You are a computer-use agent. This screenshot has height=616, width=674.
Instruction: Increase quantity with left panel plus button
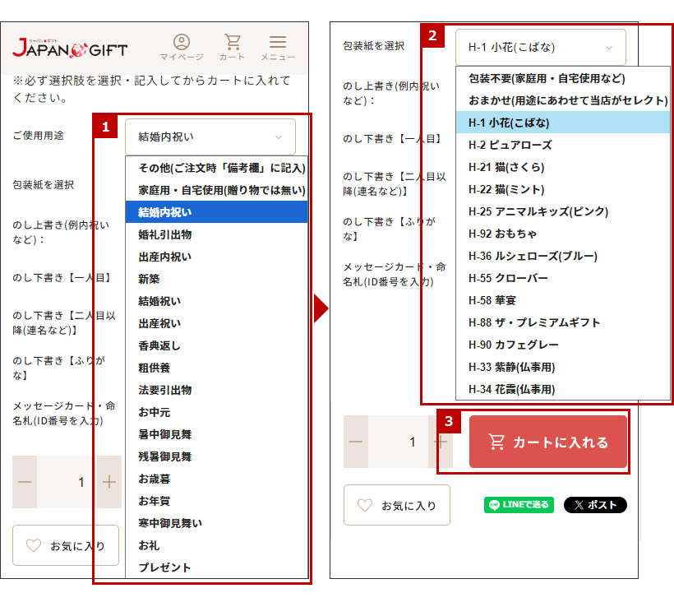109,482
